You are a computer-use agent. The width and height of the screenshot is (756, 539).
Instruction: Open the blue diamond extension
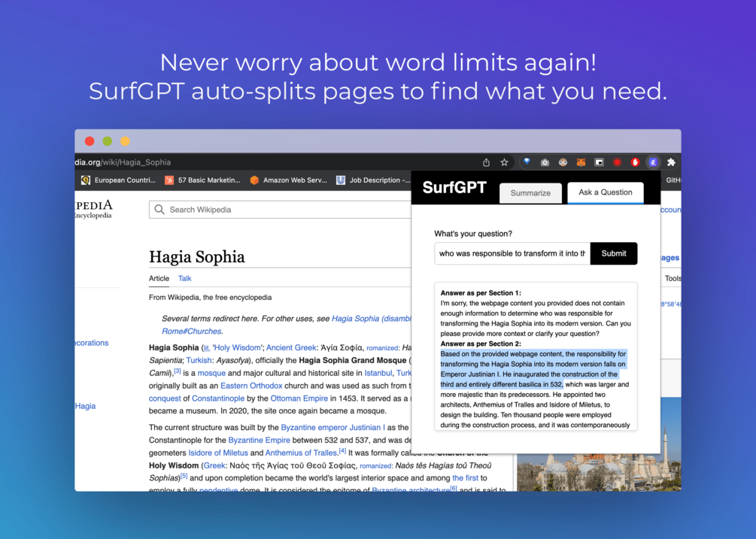[527, 162]
